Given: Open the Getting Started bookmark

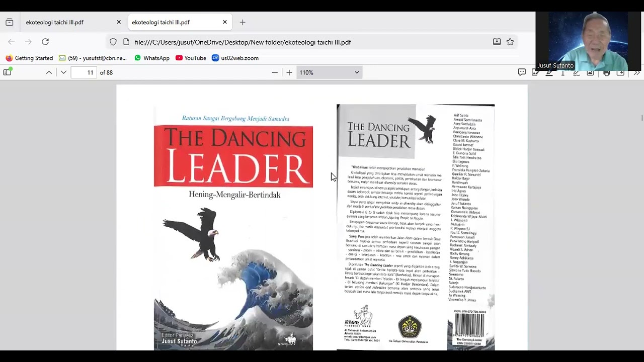Looking at the screenshot, I should point(29,58).
